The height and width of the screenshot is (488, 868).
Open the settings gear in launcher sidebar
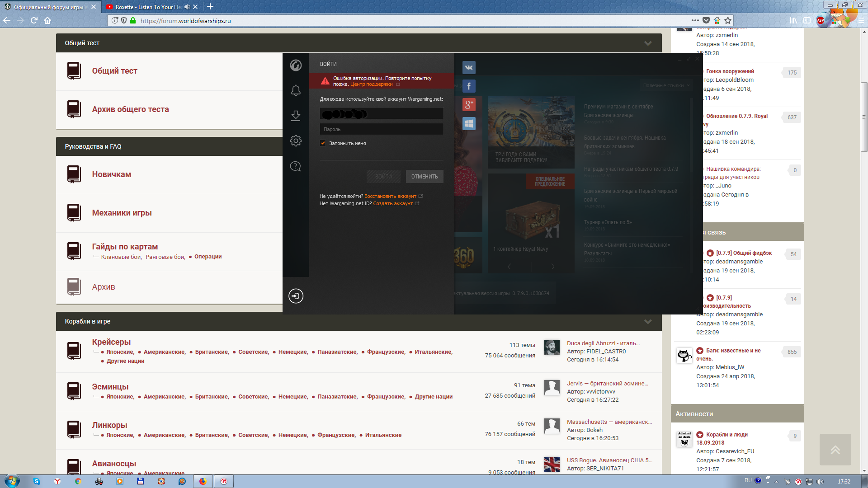(x=296, y=141)
